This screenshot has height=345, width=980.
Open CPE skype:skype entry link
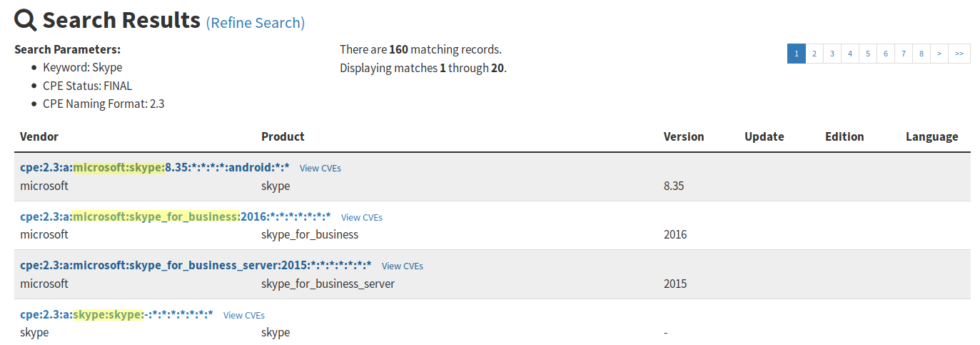click(x=117, y=314)
